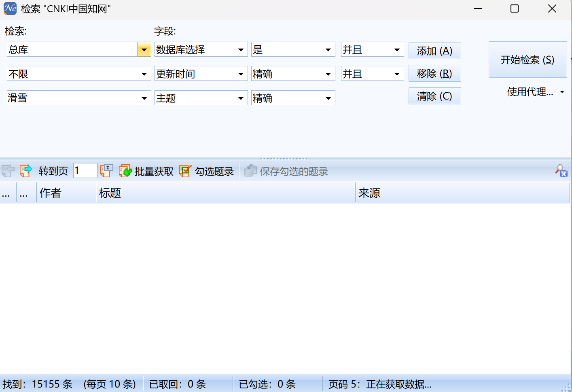Open the 不限 value dropdown

[x=144, y=74]
